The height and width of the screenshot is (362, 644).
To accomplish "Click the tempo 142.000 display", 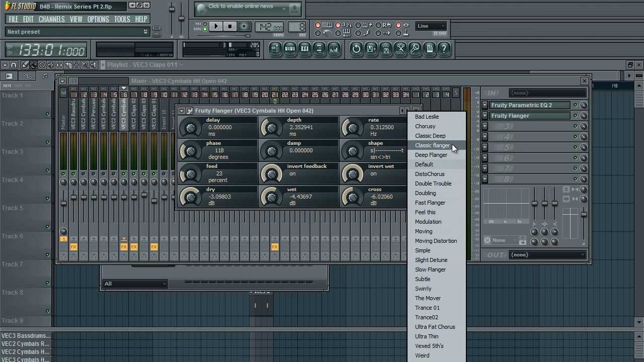I will coord(269,27).
